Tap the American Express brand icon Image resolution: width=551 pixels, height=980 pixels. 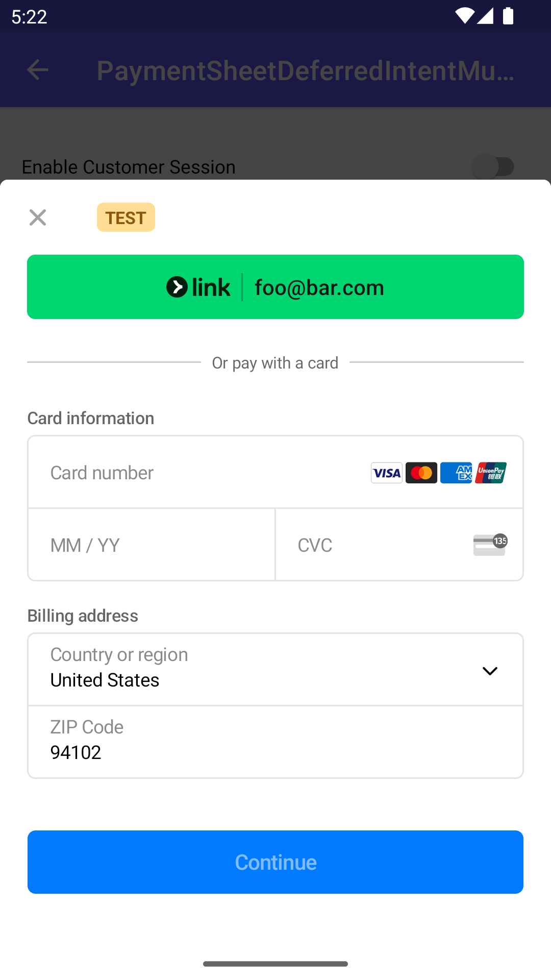456,473
